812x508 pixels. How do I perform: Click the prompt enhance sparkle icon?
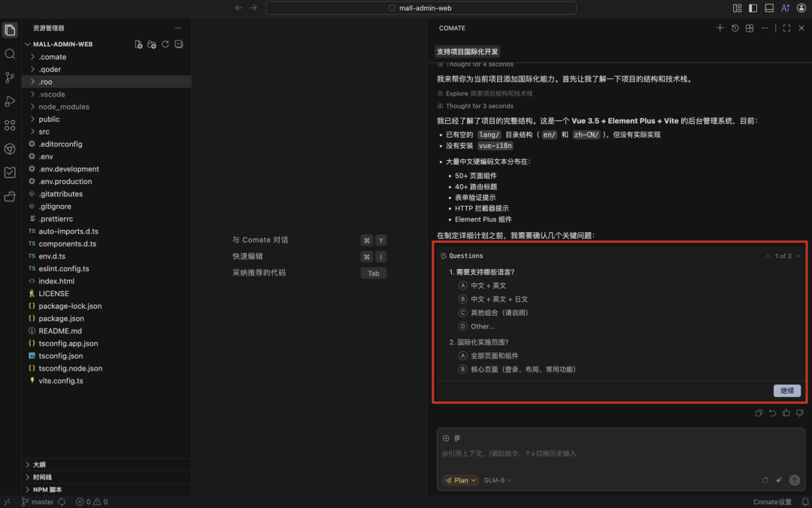click(x=779, y=480)
